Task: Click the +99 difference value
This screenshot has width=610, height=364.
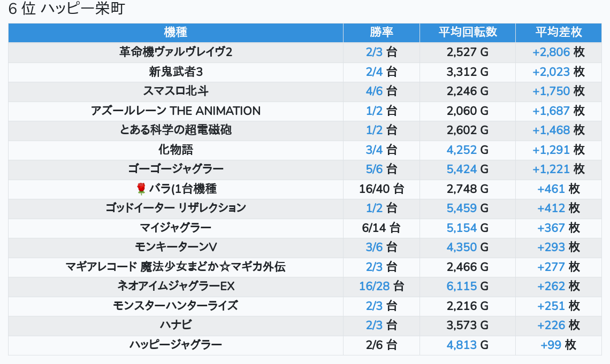Action: pos(551,345)
